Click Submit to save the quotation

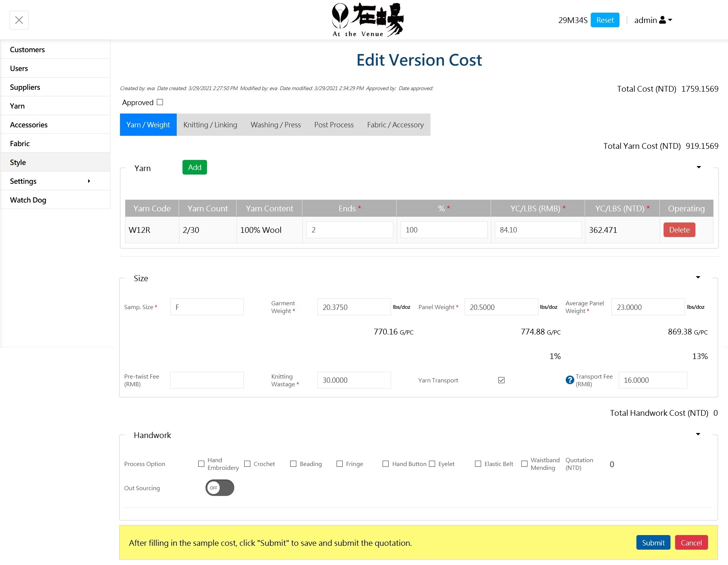(653, 542)
